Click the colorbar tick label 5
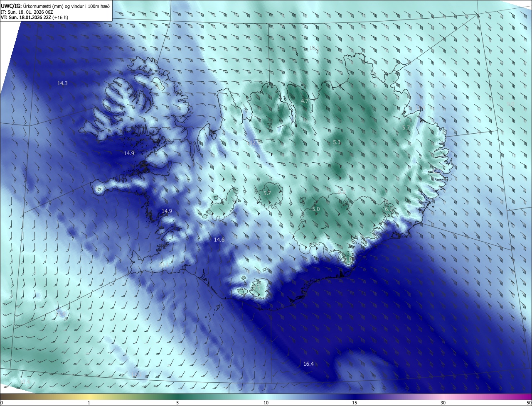532x406 pixels. point(177,403)
